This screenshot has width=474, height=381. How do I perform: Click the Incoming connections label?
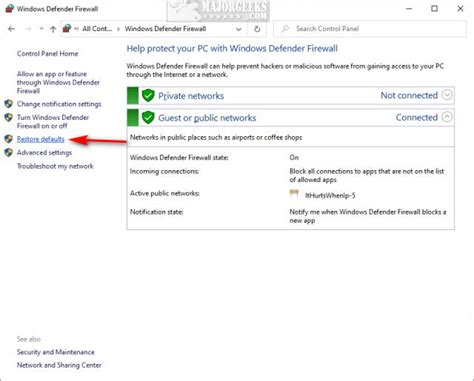[x=164, y=171]
